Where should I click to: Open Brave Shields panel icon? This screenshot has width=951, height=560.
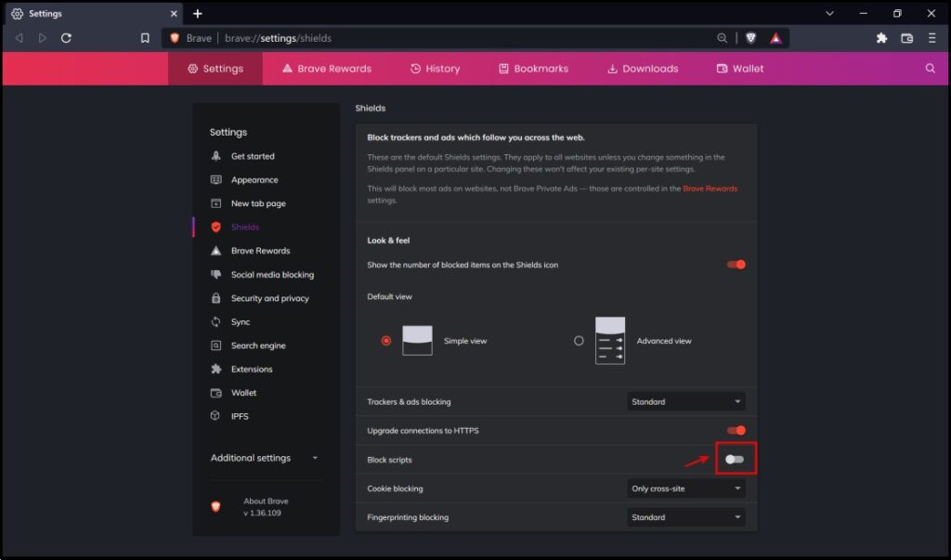click(750, 38)
